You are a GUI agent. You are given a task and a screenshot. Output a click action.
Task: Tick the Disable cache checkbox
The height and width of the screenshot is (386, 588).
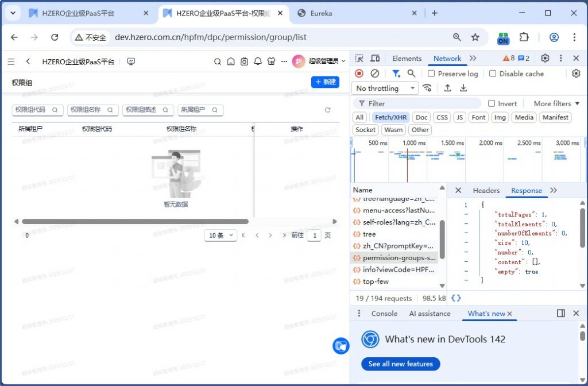coord(493,74)
